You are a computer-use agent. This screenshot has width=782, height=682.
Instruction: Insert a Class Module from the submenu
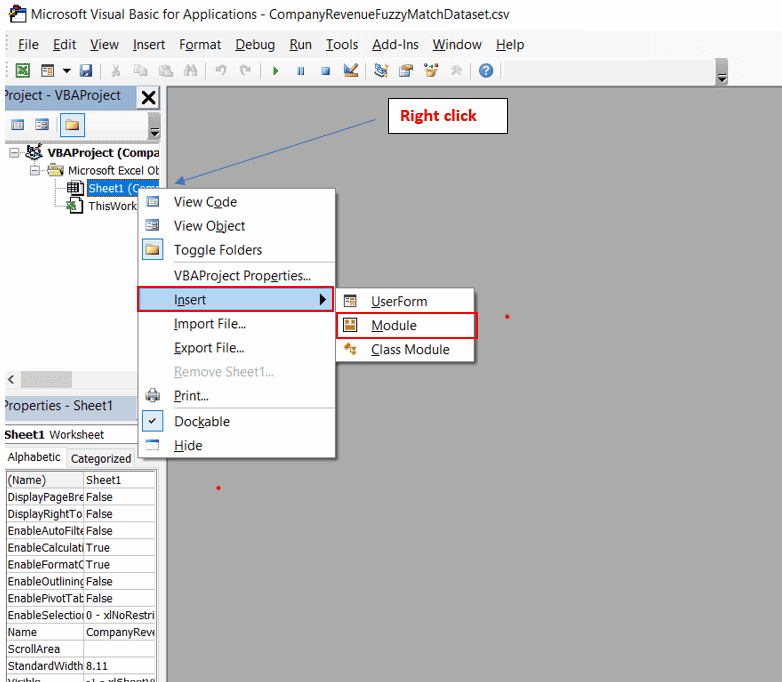tap(405, 350)
